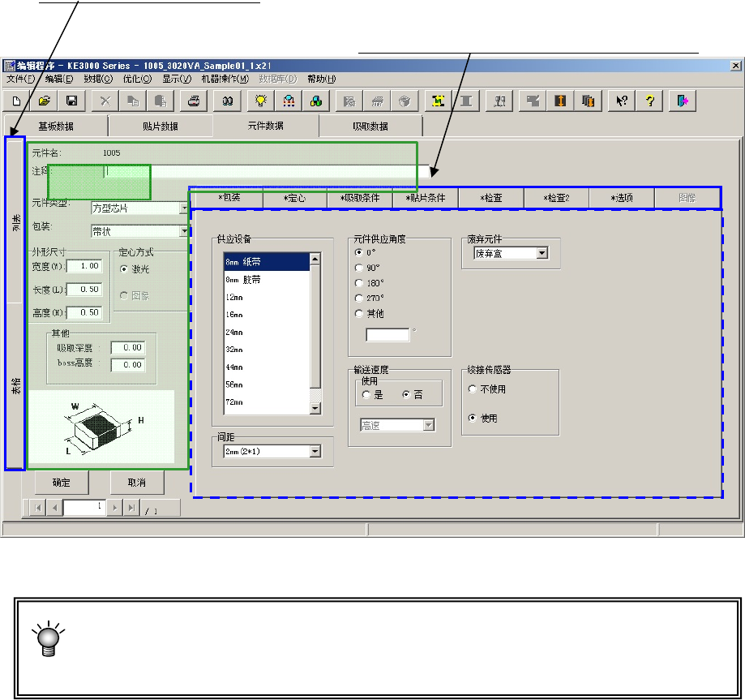The width and height of the screenshot is (745, 700).
Task: Click the 宽度 (W) input field
Action: 84,266
